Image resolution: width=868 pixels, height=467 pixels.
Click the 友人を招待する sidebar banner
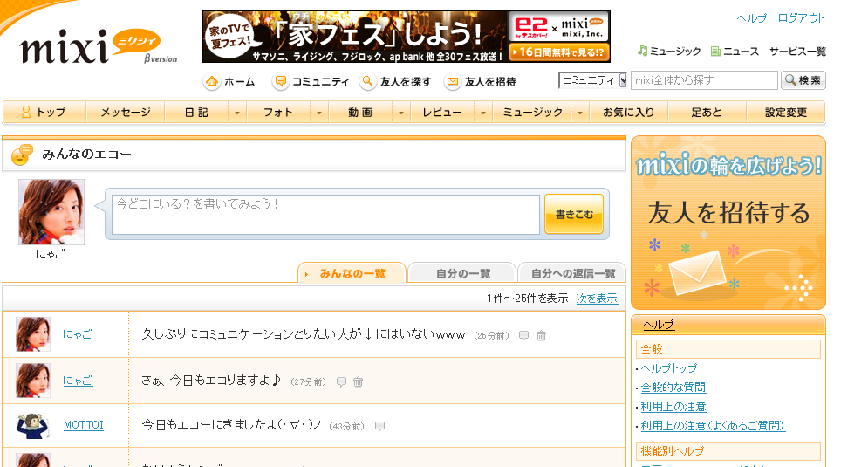click(728, 223)
